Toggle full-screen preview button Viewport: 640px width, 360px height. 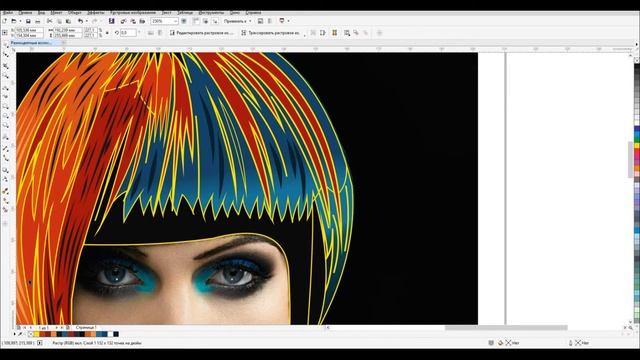pyautogui.click(x=184, y=21)
